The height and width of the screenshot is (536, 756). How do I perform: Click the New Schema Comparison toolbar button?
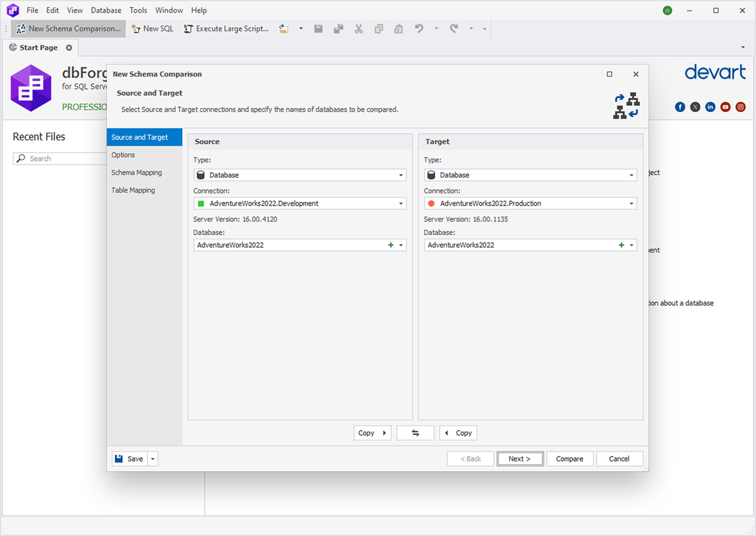click(68, 28)
